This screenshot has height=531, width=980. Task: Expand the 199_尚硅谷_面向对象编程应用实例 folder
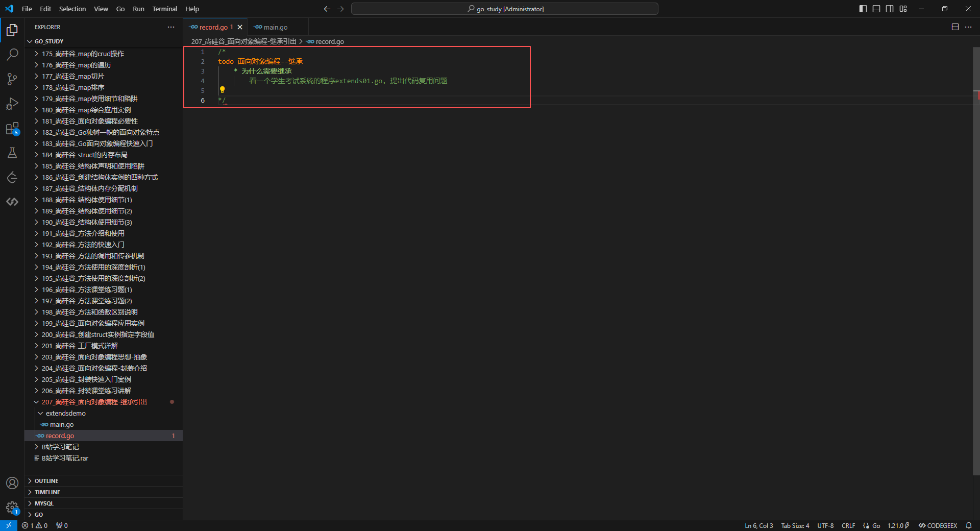[x=104, y=323]
